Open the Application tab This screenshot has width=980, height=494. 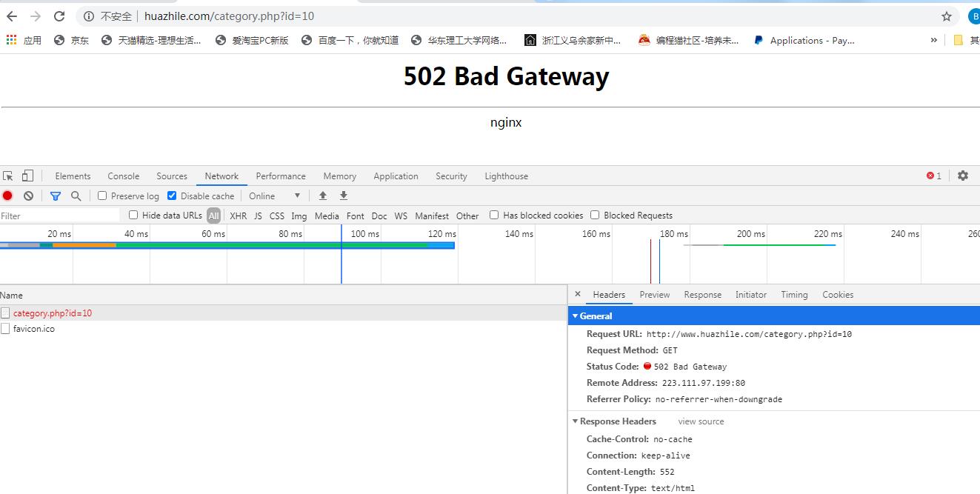tap(396, 176)
